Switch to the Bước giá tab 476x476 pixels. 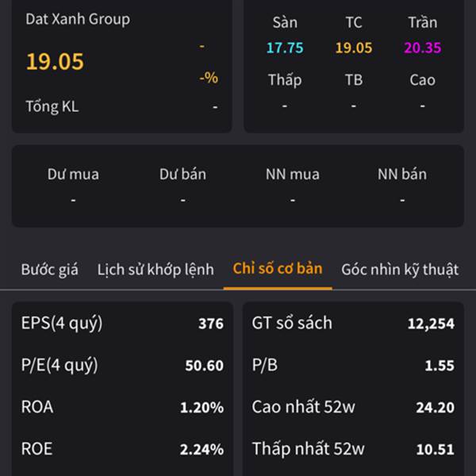[x=49, y=270]
